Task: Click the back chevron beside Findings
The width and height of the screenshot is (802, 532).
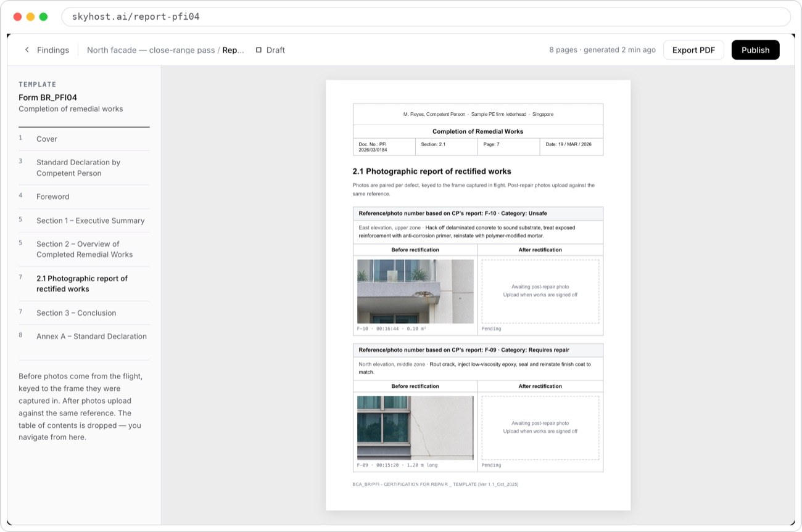Action: click(27, 50)
